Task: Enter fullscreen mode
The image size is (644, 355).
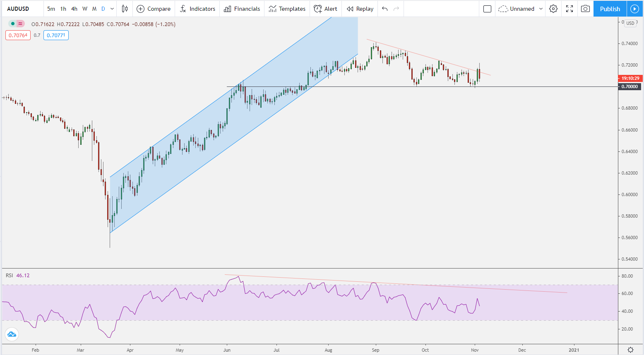Action: pyautogui.click(x=570, y=9)
